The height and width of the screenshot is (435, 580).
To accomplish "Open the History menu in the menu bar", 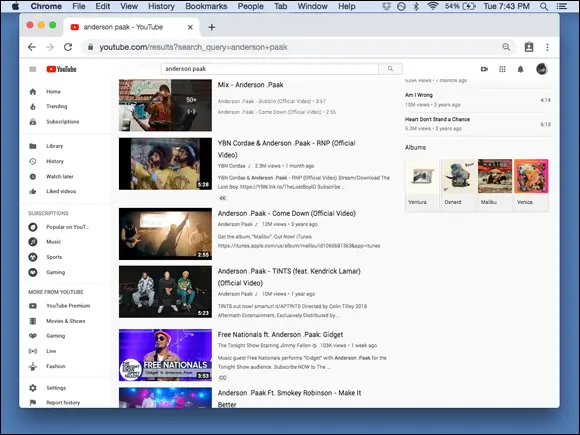I will coord(161,6).
